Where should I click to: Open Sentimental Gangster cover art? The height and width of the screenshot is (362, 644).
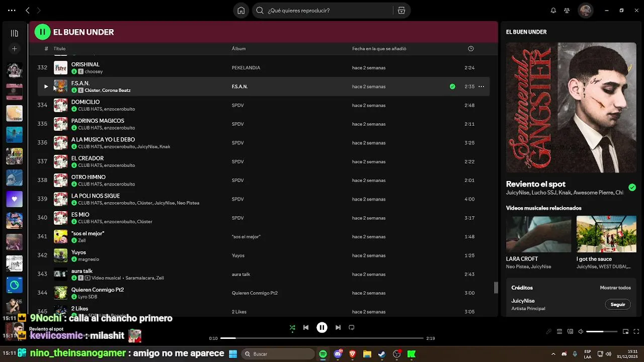[571, 107]
